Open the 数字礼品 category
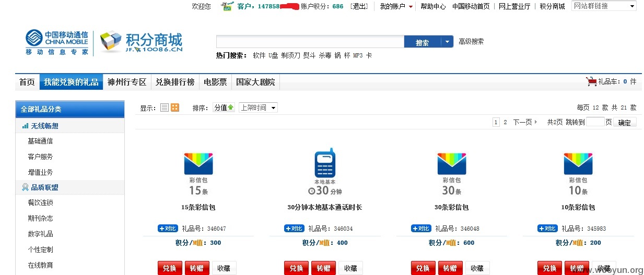Screen dimensions: 644x275 40,234
